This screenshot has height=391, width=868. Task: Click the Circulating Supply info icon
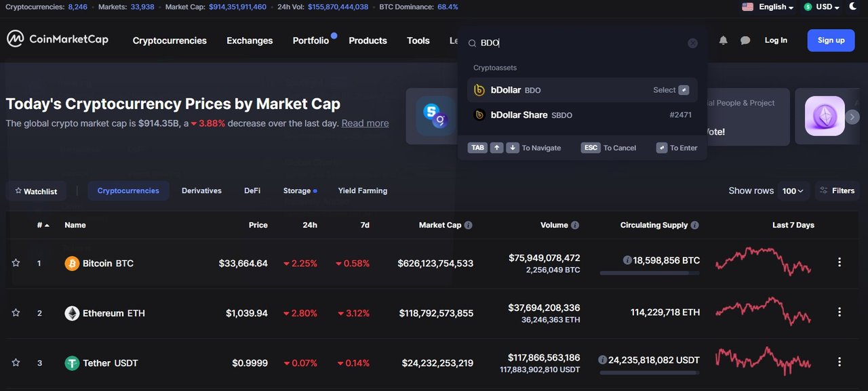[694, 225]
